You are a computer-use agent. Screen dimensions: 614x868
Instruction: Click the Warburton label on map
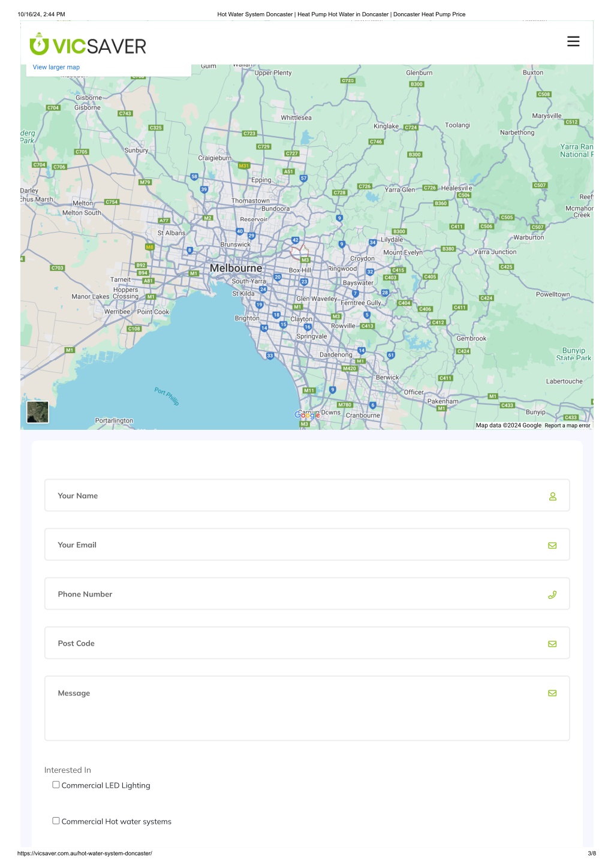(x=529, y=237)
